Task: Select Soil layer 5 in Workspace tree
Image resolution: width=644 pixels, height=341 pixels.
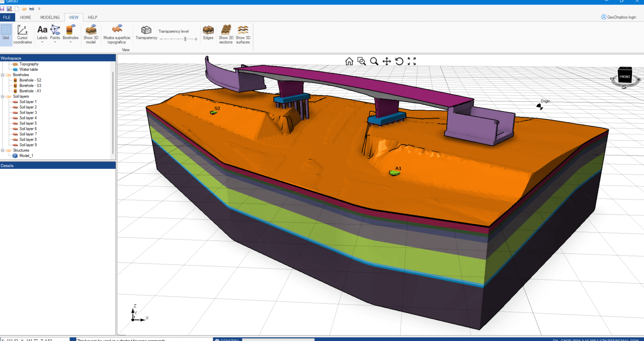Action: coord(28,124)
